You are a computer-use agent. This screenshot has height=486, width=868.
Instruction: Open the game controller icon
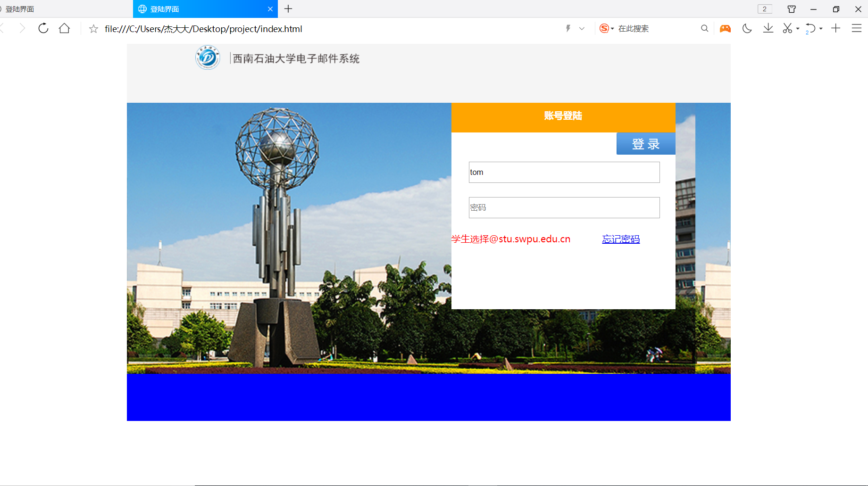pos(725,28)
